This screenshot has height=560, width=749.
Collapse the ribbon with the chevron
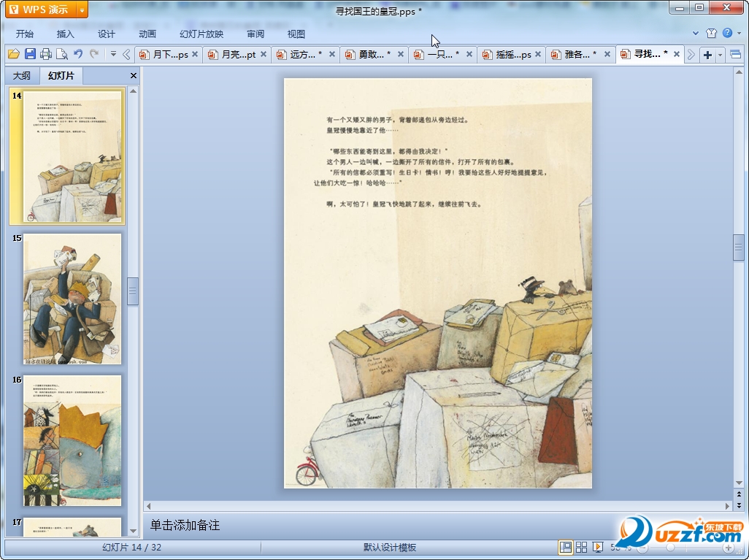[696, 33]
